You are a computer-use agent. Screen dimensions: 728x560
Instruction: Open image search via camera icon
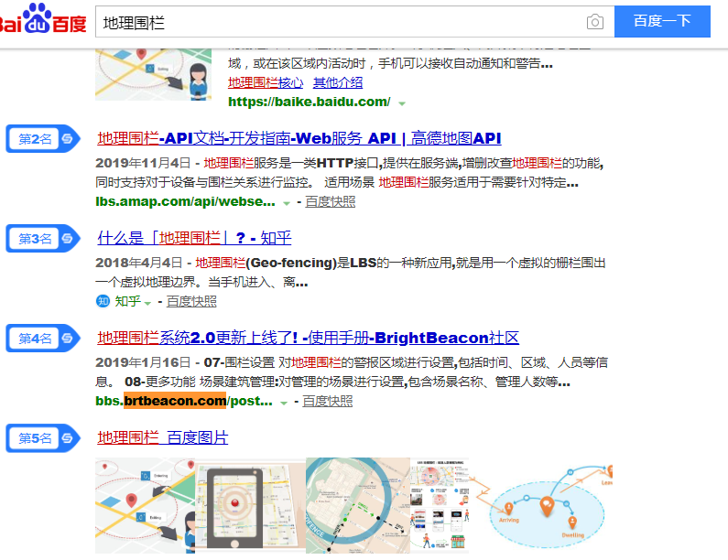[594, 22]
